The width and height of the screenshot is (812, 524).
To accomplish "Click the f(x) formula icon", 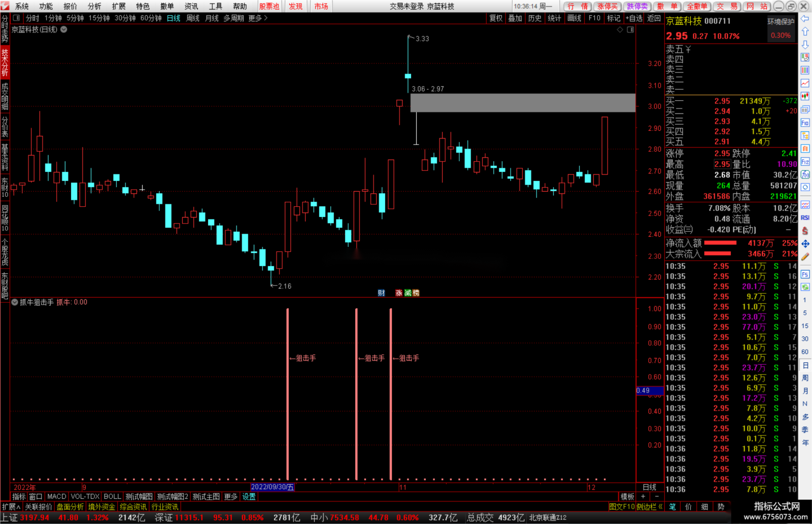I will [x=805, y=175].
